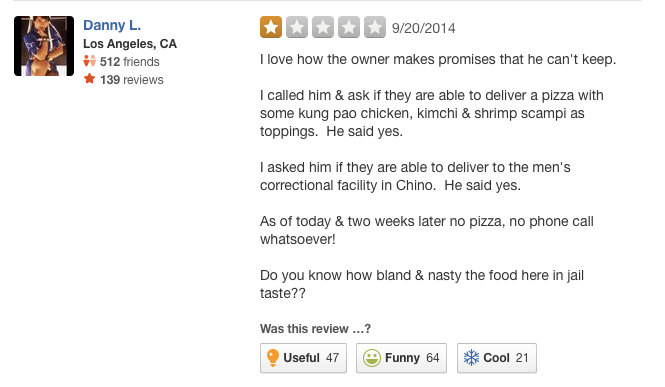Image resolution: width=665 pixels, height=387 pixels.
Task: Click the third gray rating star
Action: click(323, 27)
